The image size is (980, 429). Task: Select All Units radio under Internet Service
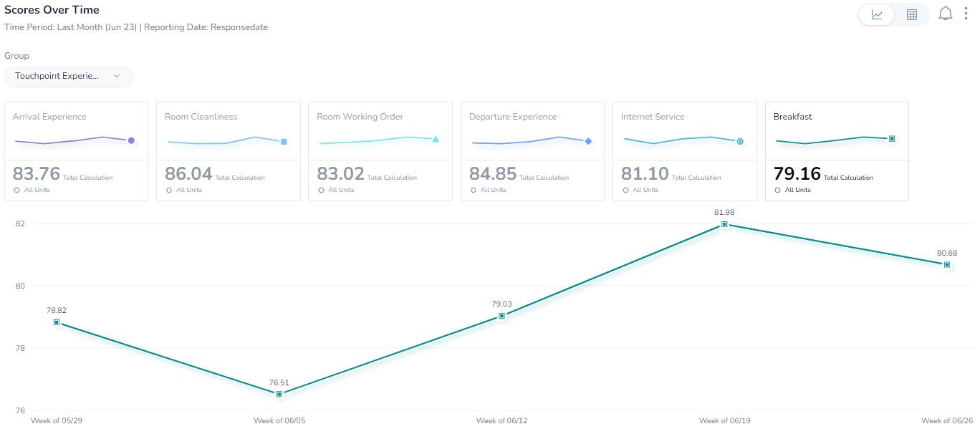[625, 190]
